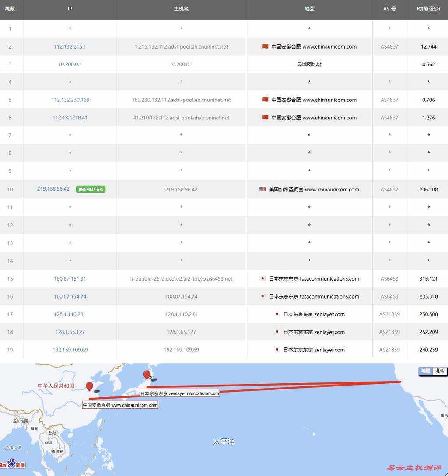The height and width of the screenshot is (476, 448).
Task: Click the green 联通 4837 节点 badge
Action: coord(91,189)
